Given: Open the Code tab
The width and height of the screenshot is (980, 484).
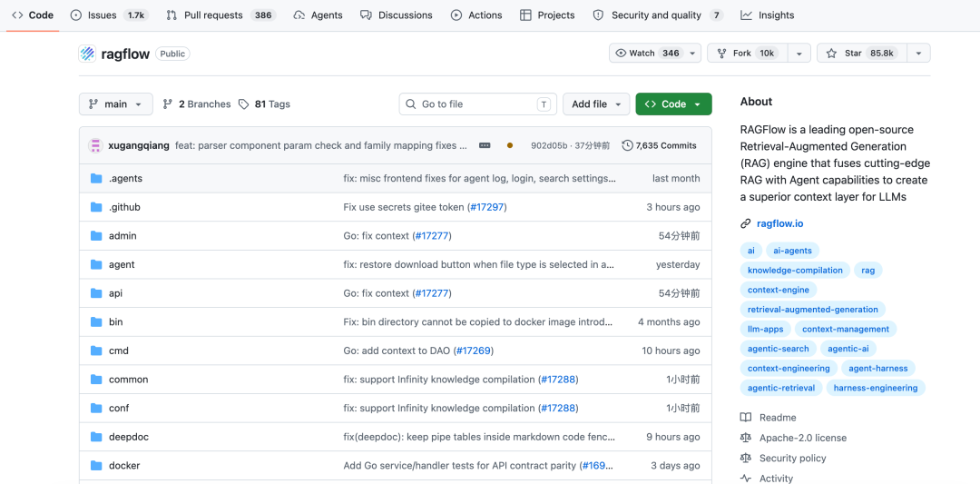Looking at the screenshot, I should (33, 15).
